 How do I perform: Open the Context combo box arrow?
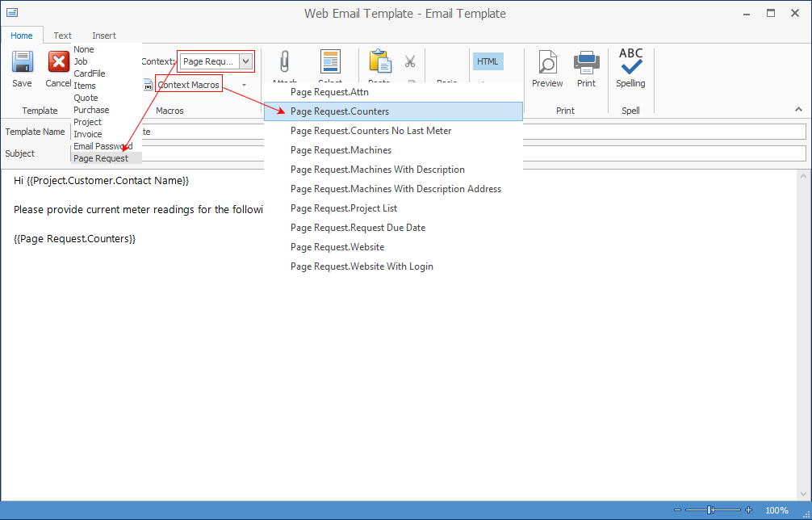click(x=246, y=61)
